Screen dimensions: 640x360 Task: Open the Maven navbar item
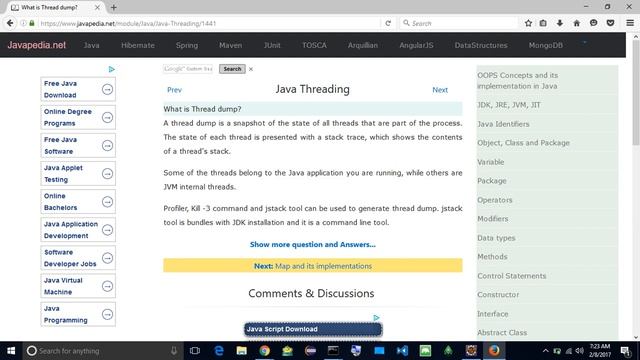tap(231, 45)
